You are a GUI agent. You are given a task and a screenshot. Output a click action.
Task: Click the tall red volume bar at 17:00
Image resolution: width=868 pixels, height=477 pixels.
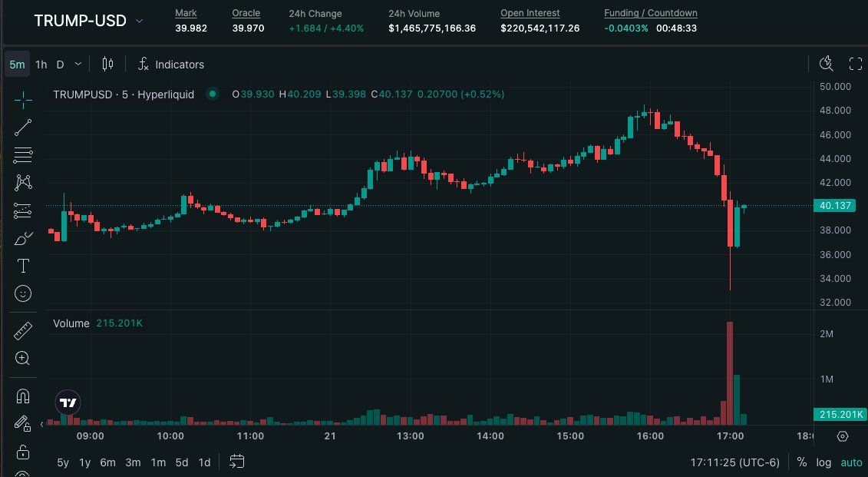pos(730,373)
